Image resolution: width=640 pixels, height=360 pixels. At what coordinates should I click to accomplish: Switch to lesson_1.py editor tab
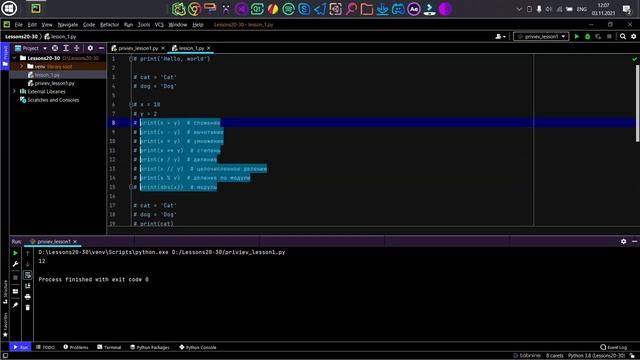[x=191, y=48]
